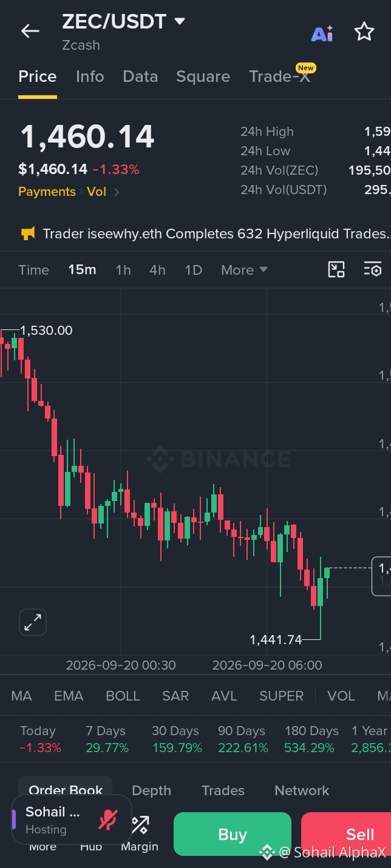This screenshot has height=868, width=391.
Task: Expand the Payments Vol tags chevron
Action: pos(117,192)
